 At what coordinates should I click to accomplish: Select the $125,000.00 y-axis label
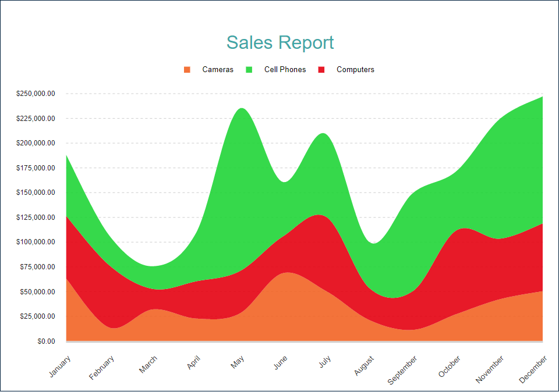[36, 218]
